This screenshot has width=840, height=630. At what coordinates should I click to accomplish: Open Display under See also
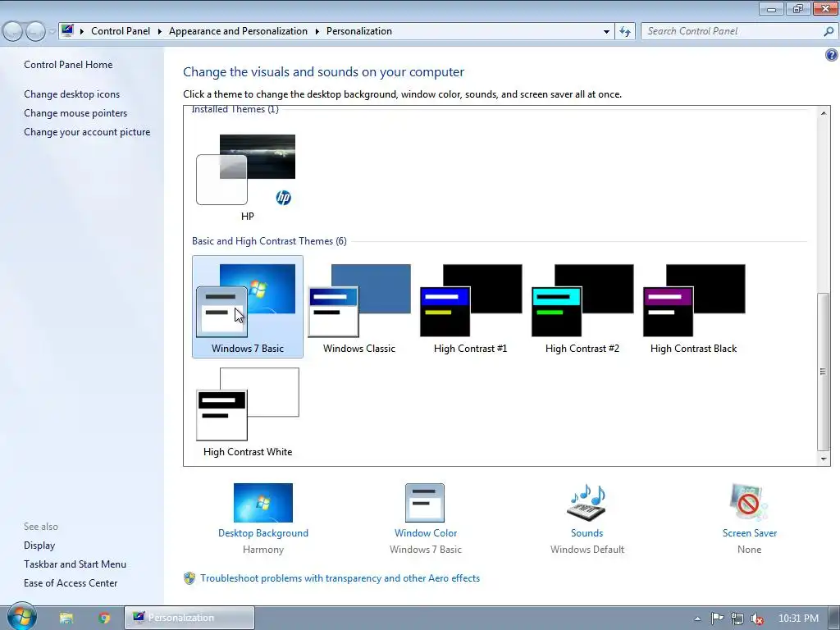pos(39,546)
